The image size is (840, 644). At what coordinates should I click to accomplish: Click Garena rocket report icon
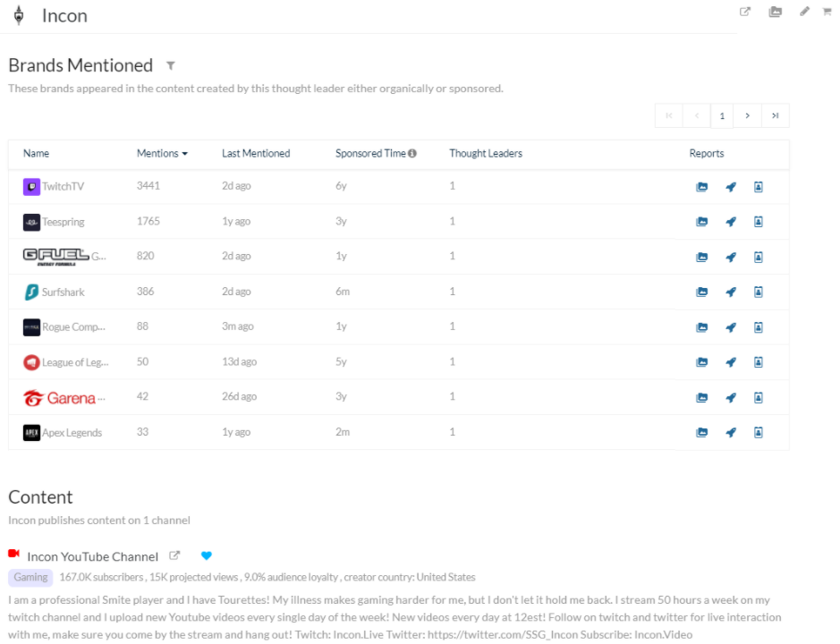click(x=731, y=397)
